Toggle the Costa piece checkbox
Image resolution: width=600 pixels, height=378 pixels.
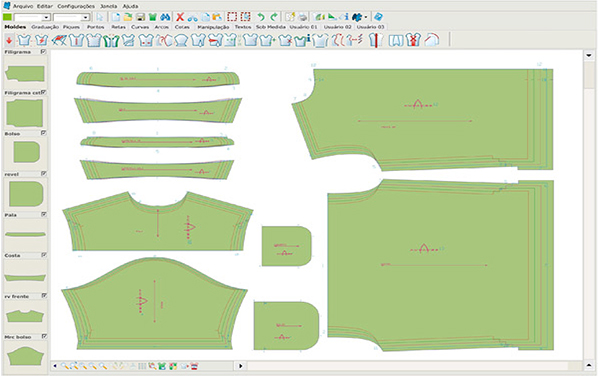(x=44, y=255)
